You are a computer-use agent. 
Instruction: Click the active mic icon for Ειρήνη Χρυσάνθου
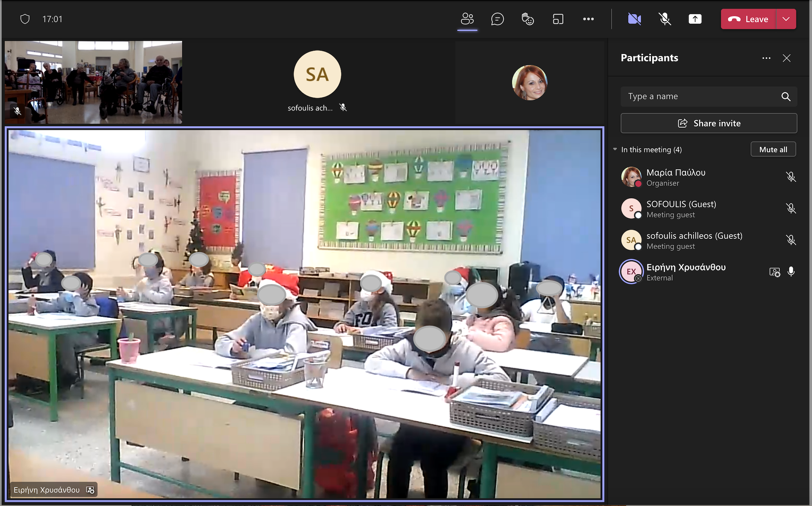click(x=791, y=271)
